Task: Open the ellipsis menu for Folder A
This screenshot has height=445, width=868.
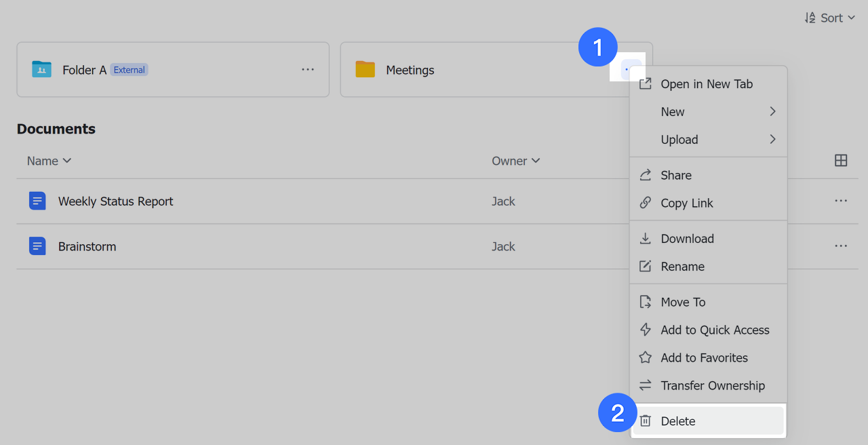Action: (x=308, y=69)
